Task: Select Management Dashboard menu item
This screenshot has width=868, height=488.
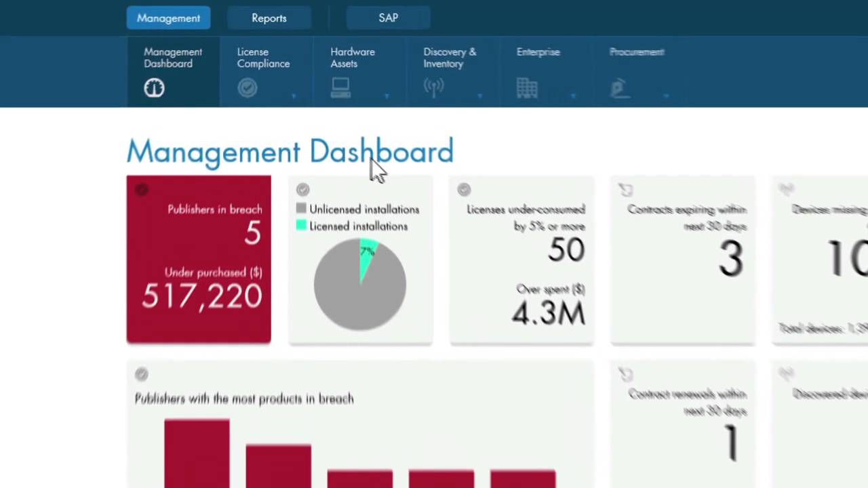Action: click(173, 73)
